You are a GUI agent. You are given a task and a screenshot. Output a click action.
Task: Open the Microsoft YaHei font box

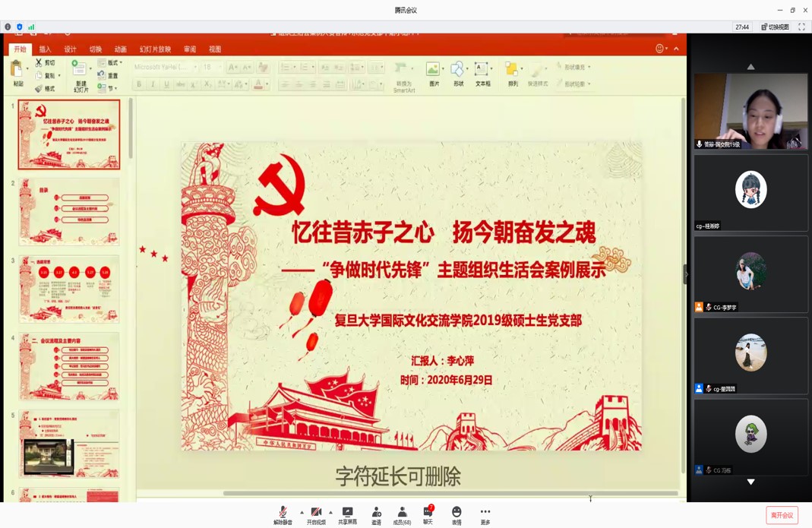pos(165,67)
